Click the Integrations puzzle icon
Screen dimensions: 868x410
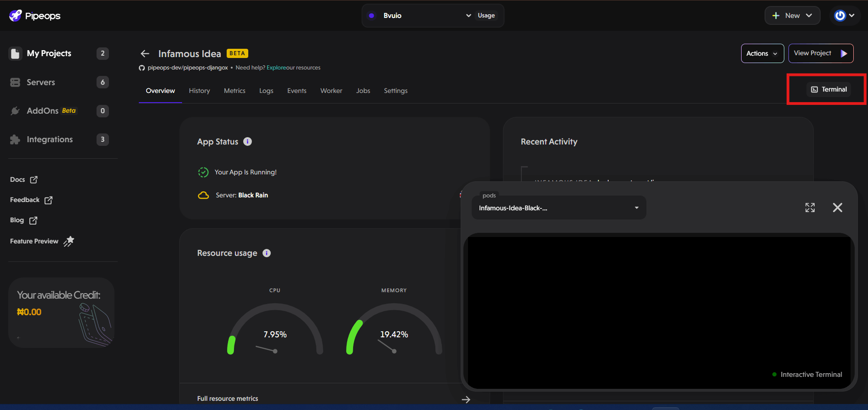pos(15,139)
